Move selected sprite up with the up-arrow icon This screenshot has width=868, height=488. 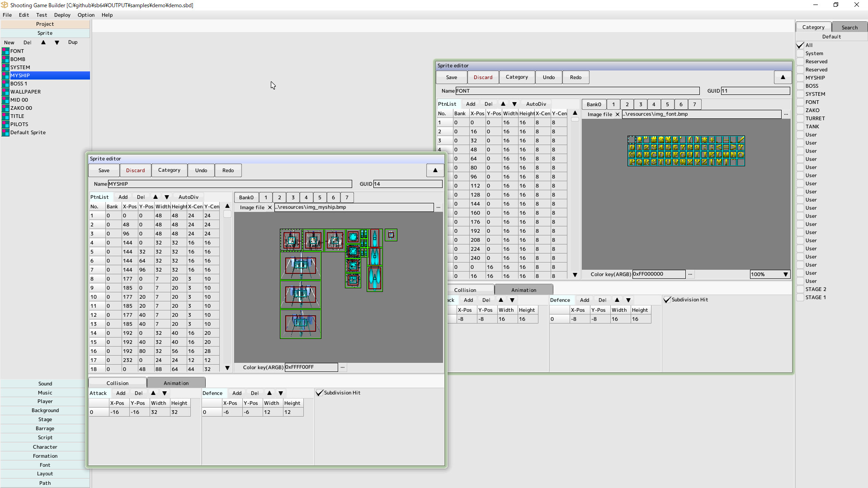pos(43,42)
